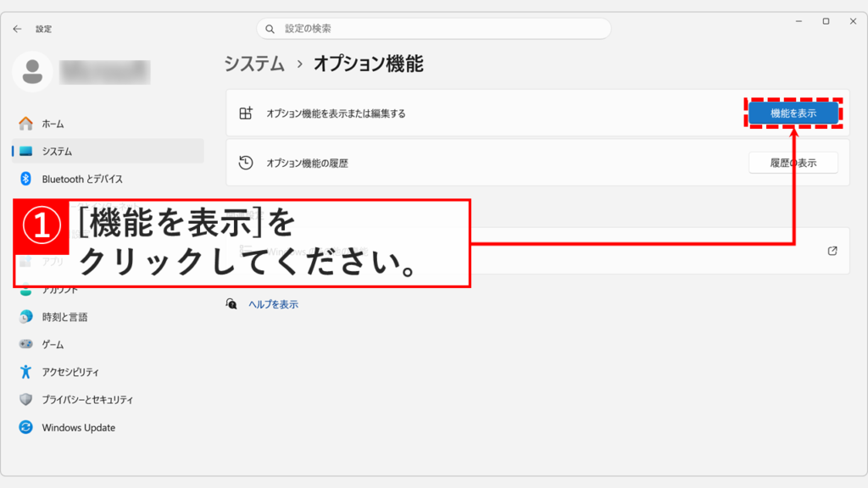Click the shield icon for privacy

pyautogui.click(x=25, y=400)
